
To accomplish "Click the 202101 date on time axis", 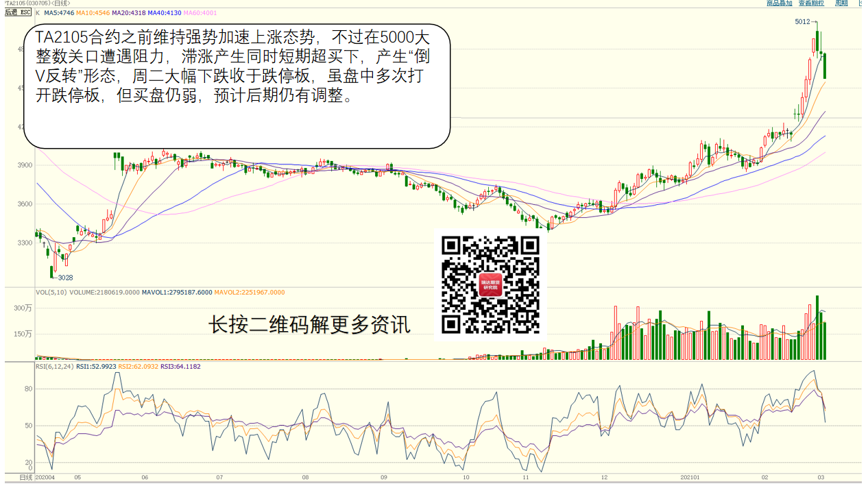I will click(688, 477).
